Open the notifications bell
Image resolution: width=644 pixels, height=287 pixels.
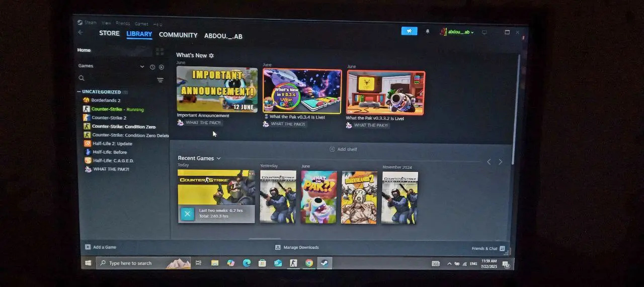[428, 31]
